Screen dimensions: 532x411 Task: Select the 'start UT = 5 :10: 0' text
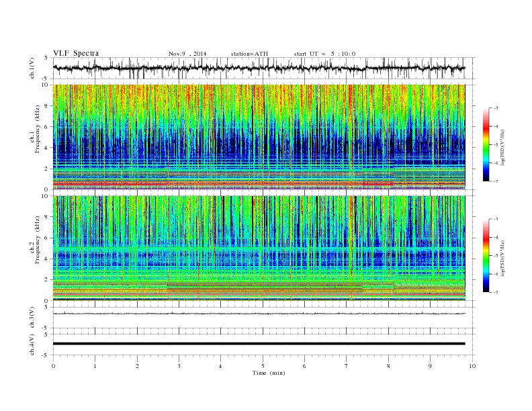324,54
